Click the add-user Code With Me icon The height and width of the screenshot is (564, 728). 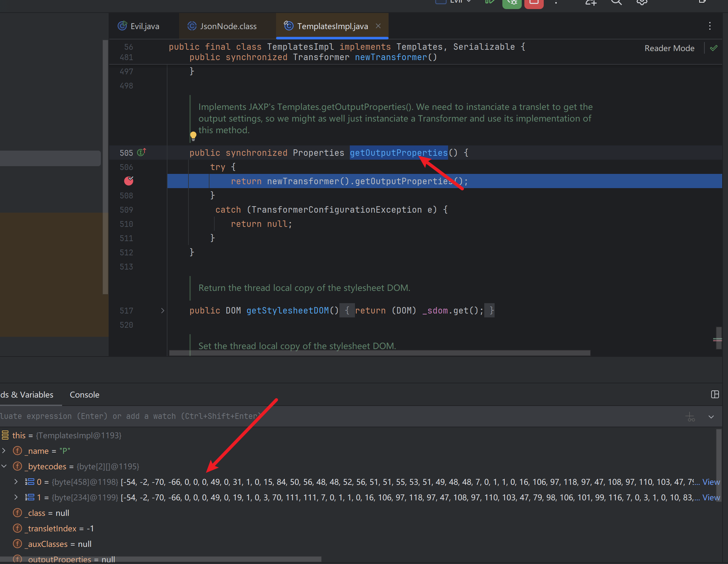point(591,2)
